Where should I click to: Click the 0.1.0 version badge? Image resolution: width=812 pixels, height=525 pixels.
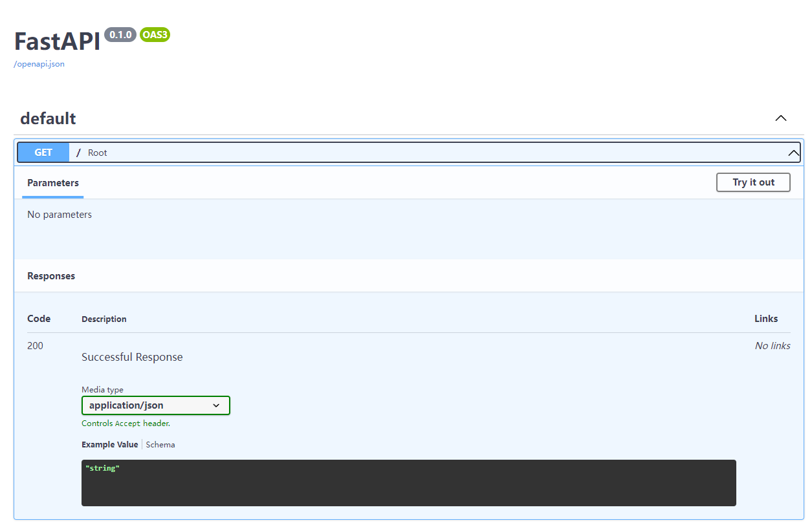(x=120, y=35)
